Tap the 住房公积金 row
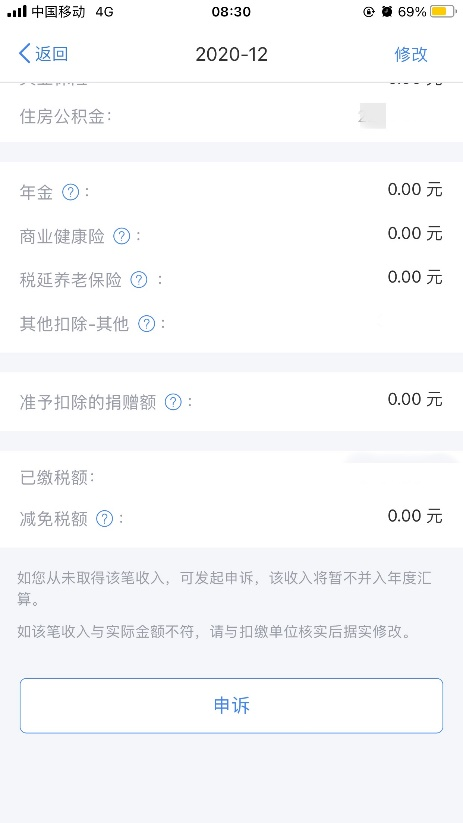Screen dimensions: 463x823 [x=232, y=117]
